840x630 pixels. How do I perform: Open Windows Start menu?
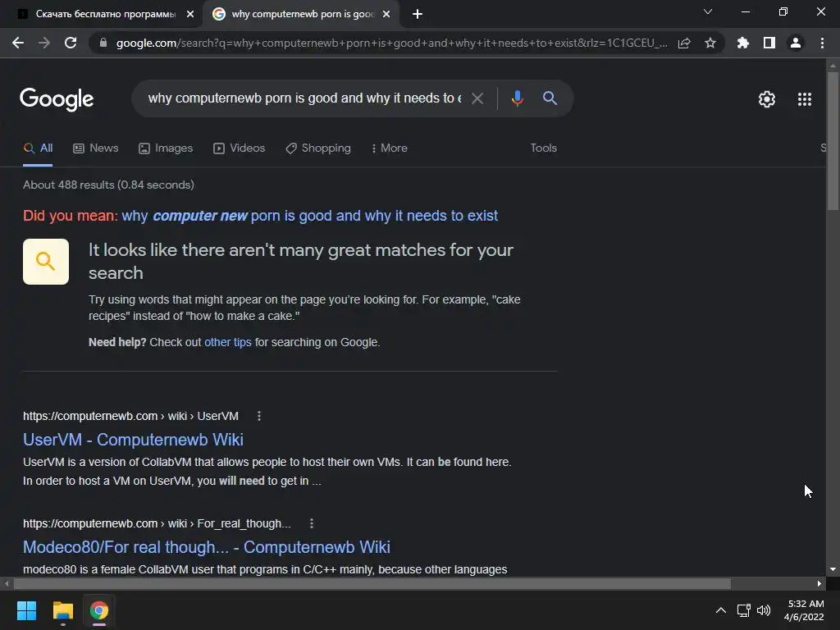pyautogui.click(x=26, y=610)
